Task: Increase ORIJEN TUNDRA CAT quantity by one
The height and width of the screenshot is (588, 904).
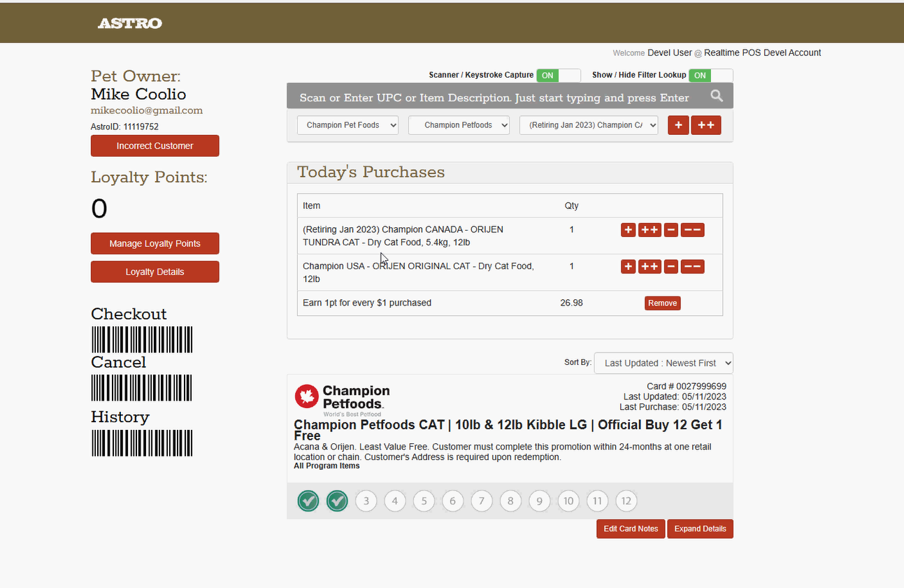Action: tap(628, 230)
